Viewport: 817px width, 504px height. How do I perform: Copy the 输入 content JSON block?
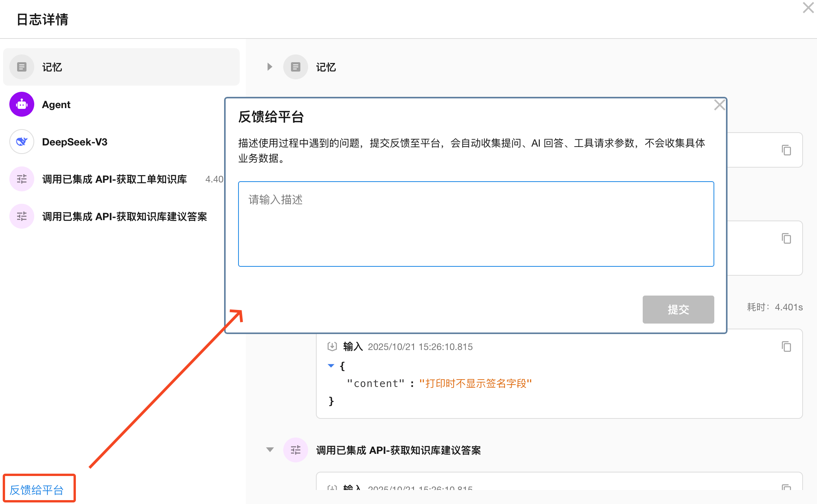[x=786, y=346]
